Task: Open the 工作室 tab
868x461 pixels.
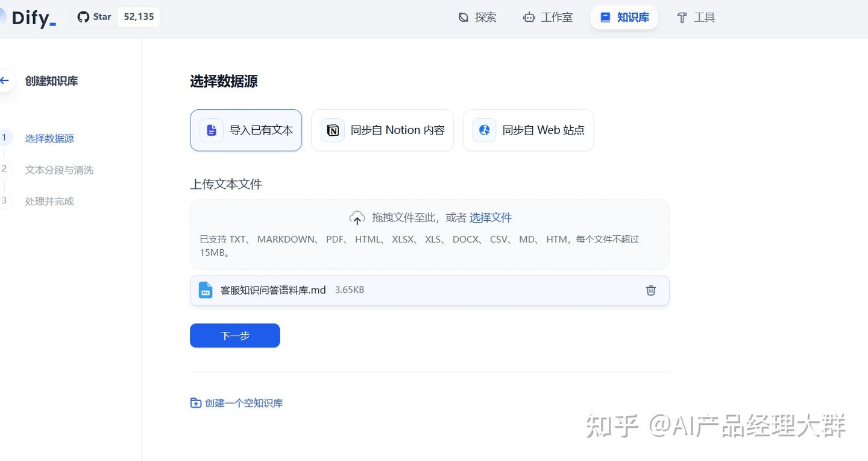Action: [x=548, y=17]
